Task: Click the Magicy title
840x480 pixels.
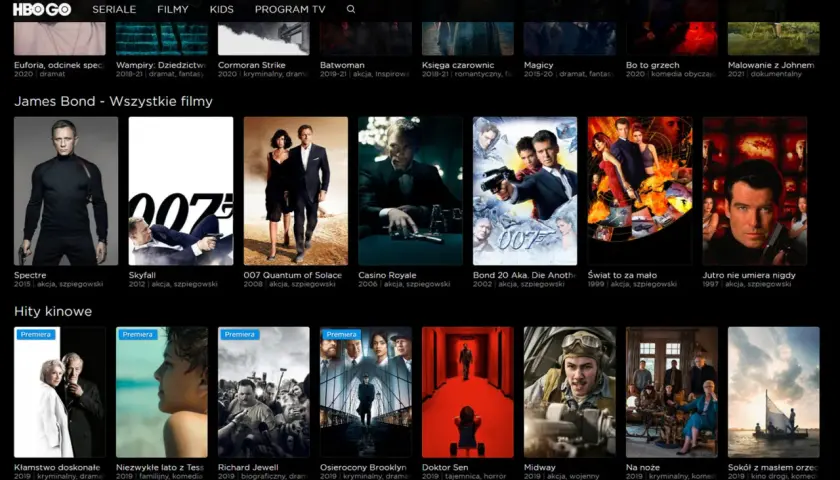Action: (x=538, y=65)
